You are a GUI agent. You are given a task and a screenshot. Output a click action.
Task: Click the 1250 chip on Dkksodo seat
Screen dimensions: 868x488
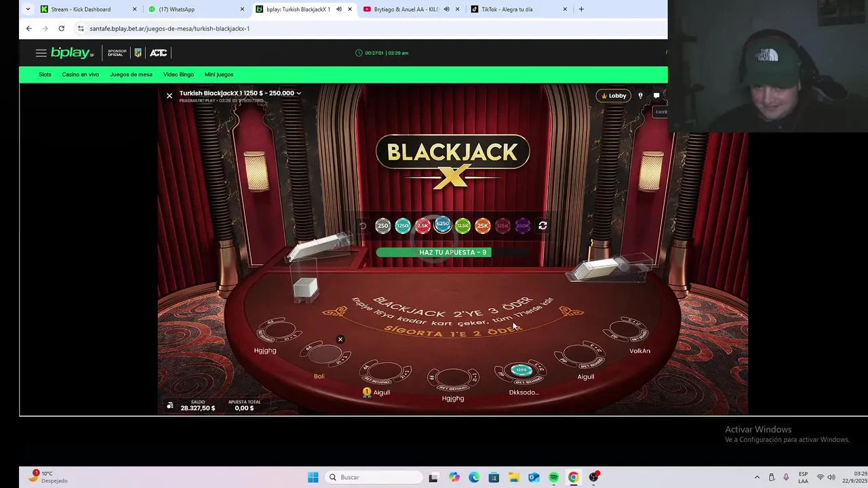tap(521, 370)
